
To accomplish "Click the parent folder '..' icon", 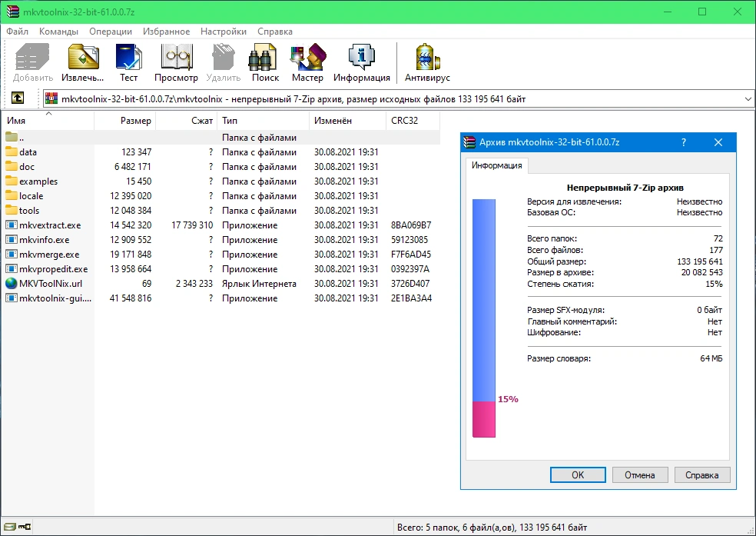I will pos(11,138).
